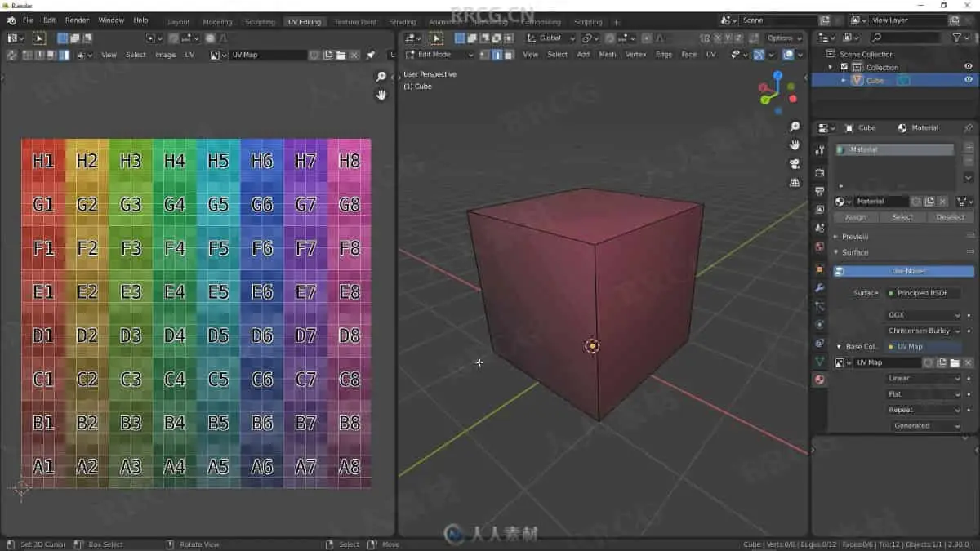Open the Repeat extension dropdown

point(924,410)
